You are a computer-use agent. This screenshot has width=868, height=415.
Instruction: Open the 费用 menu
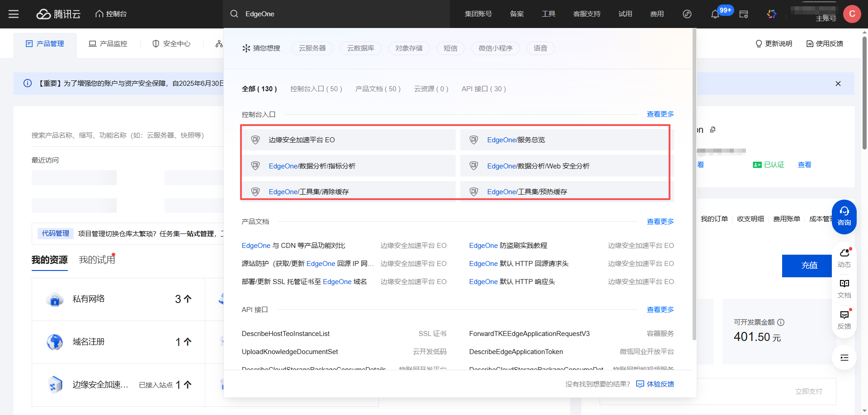pos(657,14)
